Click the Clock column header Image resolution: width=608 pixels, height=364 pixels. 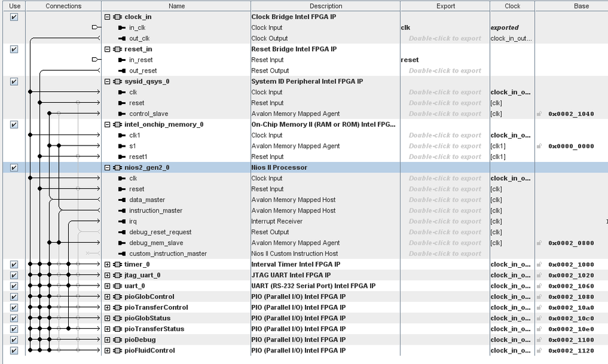512,6
